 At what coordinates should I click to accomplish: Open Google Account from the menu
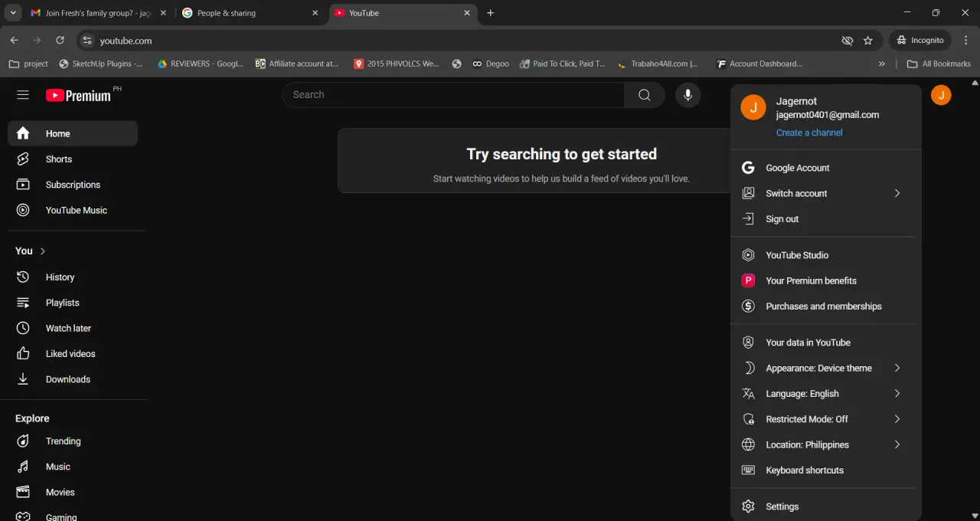(x=826, y=168)
